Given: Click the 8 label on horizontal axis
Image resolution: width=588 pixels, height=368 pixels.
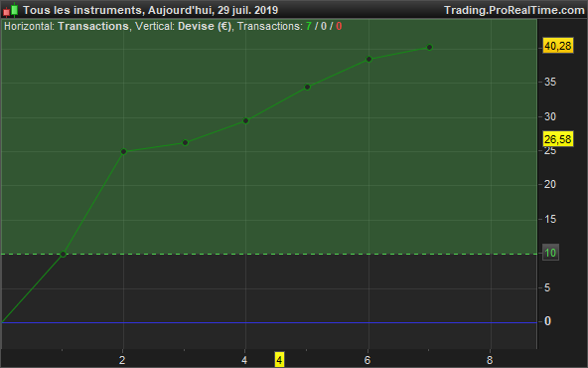Looking at the screenshot, I should tap(490, 360).
